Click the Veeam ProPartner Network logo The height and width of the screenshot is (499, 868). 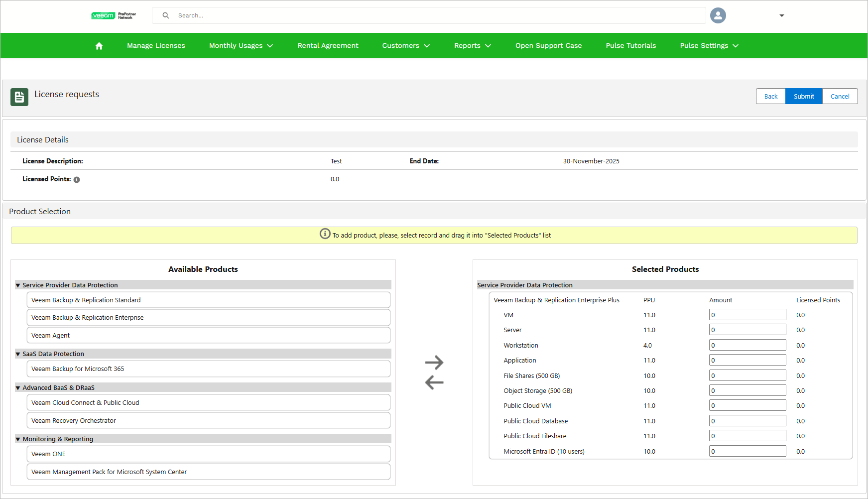click(114, 15)
